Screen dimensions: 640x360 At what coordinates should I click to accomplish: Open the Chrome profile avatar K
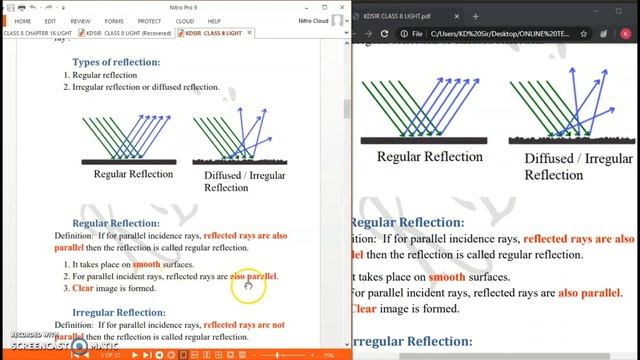(x=625, y=34)
